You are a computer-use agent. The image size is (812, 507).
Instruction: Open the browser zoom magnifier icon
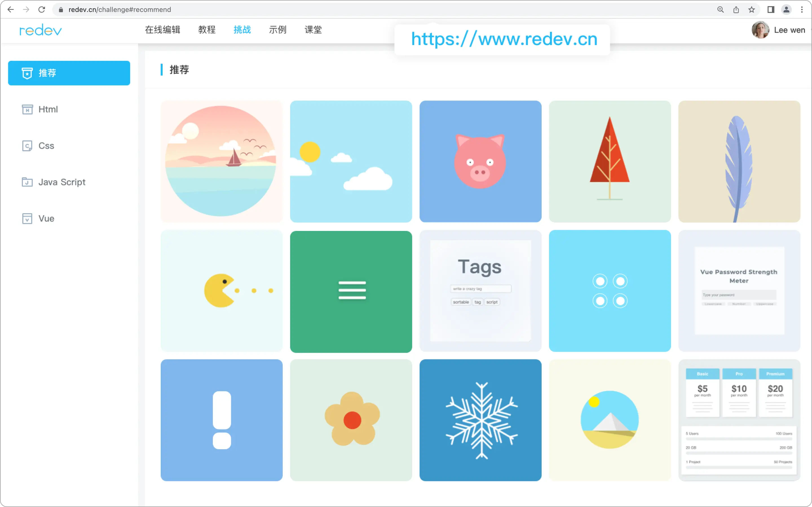[x=720, y=9]
